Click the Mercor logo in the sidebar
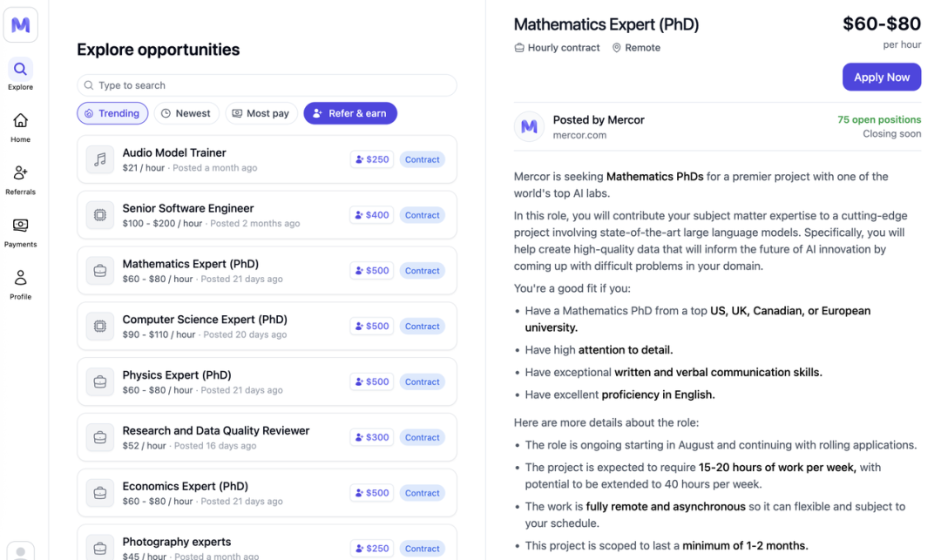 tap(20, 25)
